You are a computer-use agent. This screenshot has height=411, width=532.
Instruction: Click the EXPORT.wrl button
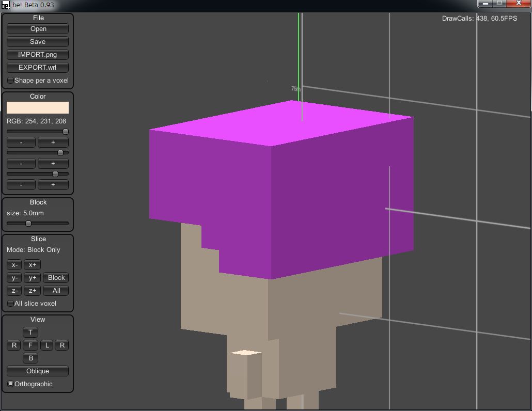(38, 68)
